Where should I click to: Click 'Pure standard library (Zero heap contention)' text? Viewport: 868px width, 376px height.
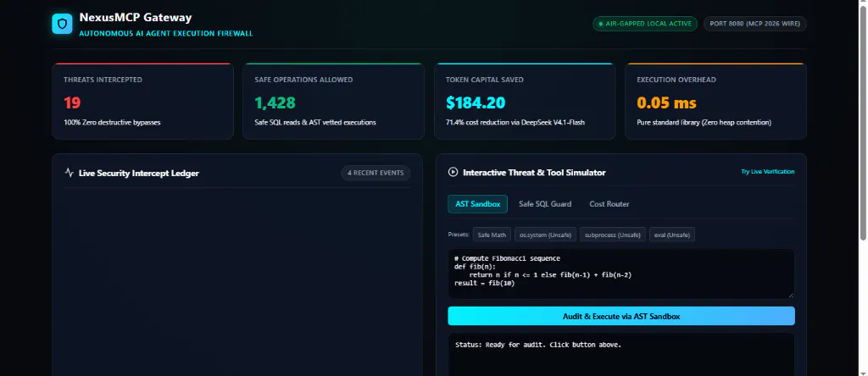tap(704, 122)
